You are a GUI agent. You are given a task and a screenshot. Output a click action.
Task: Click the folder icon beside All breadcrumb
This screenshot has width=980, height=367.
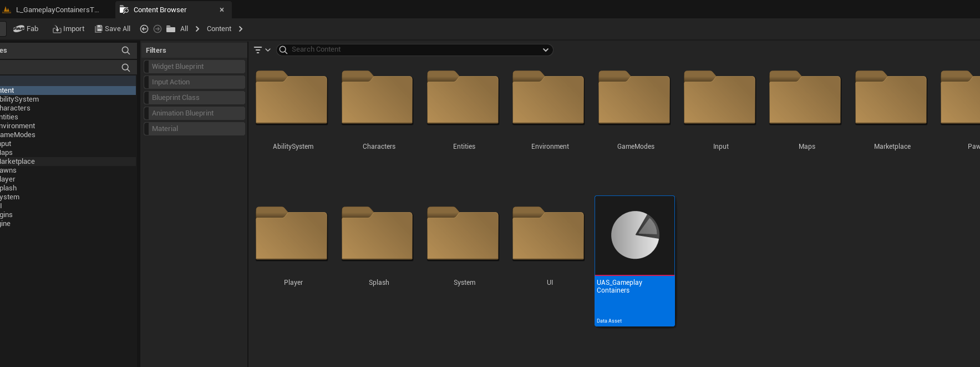171,29
